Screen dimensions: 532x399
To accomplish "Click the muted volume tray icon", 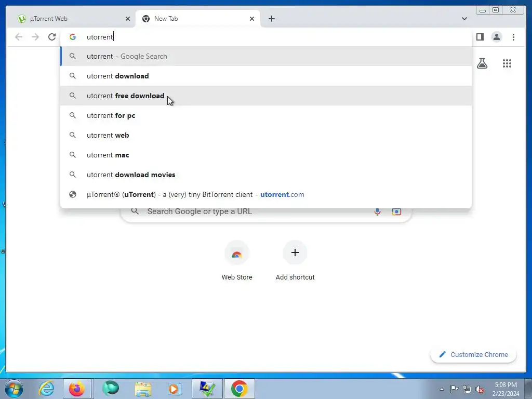I will 480,389.
